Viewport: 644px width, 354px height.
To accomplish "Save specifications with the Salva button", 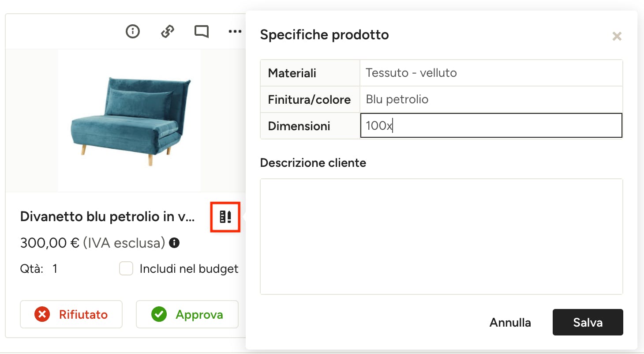I will click(x=588, y=322).
